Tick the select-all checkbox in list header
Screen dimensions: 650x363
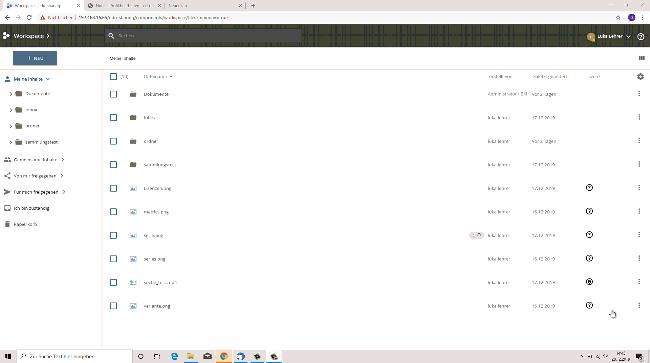113,77
